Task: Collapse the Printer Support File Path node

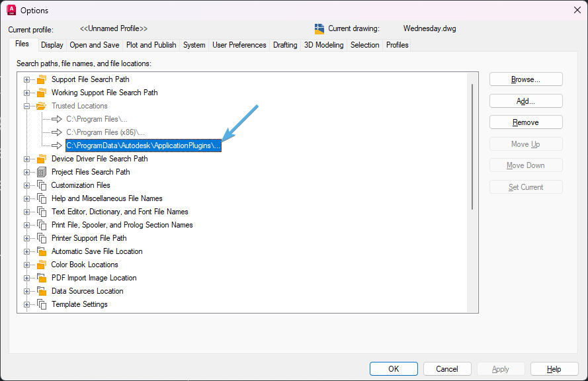Action: pyautogui.click(x=26, y=238)
